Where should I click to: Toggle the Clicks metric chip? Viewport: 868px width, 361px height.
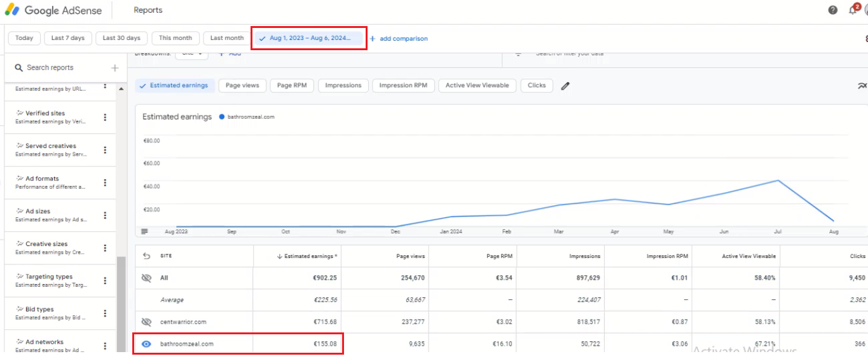(537, 85)
